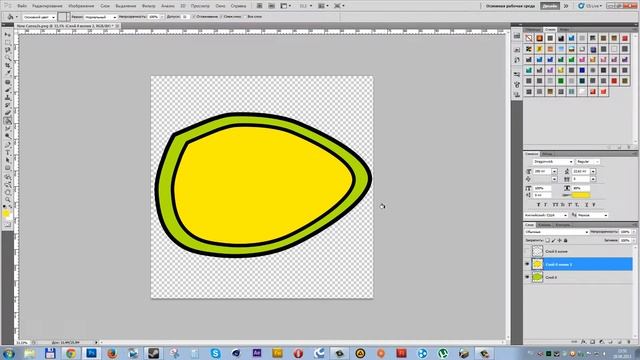The width and height of the screenshot is (640, 360).
Task: Open Skype from the taskbar
Action: (x=216, y=353)
